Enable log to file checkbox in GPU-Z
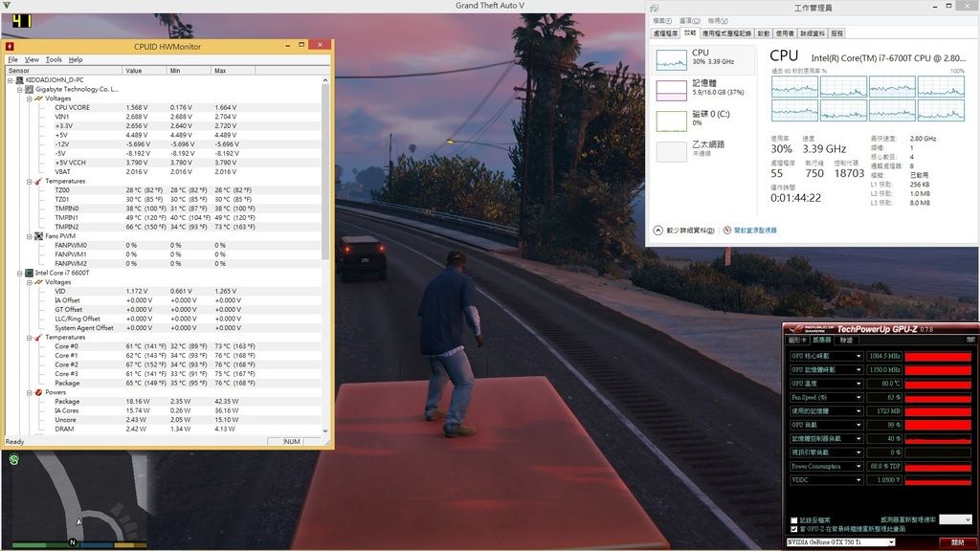This screenshot has height=551, width=980. point(793,519)
